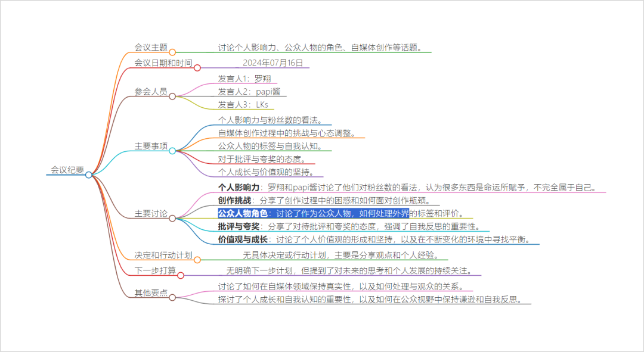
Task: Collapse the 参会人员 branch circle
Action: pyautogui.click(x=172, y=96)
